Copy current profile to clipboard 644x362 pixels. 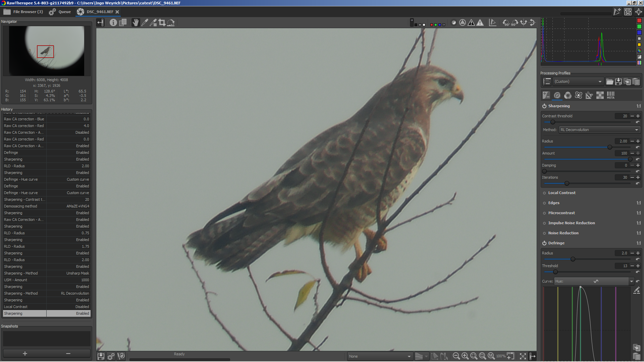(x=627, y=81)
